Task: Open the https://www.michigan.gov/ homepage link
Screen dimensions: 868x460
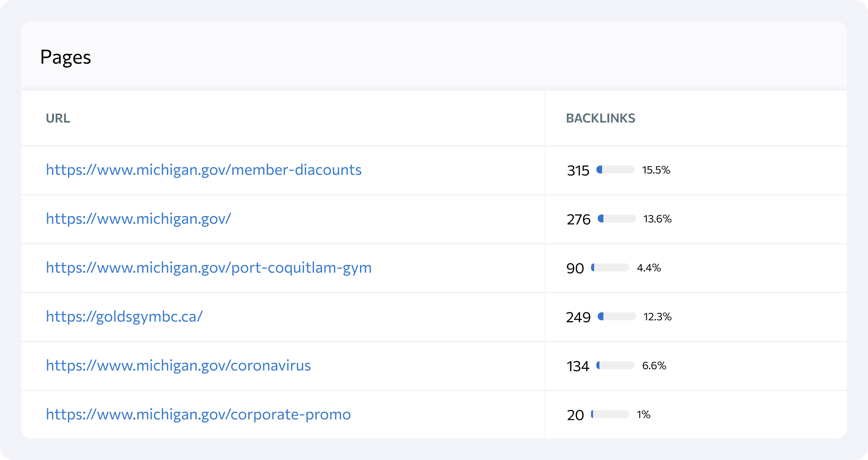Action: pos(138,219)
